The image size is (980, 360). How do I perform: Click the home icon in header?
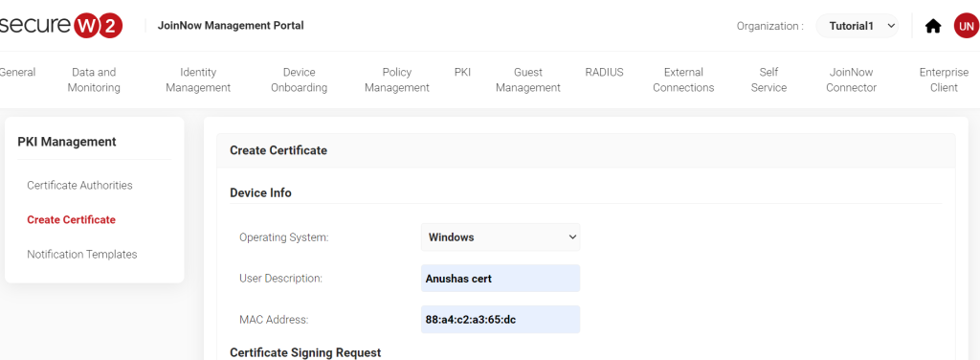pyautogui.click(x=933, y=26)
